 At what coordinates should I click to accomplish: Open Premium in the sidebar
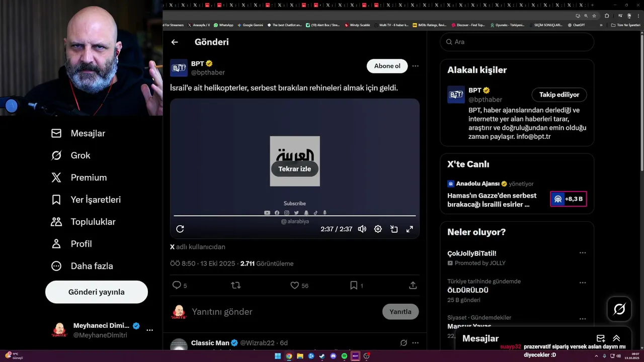coord(79,177)
